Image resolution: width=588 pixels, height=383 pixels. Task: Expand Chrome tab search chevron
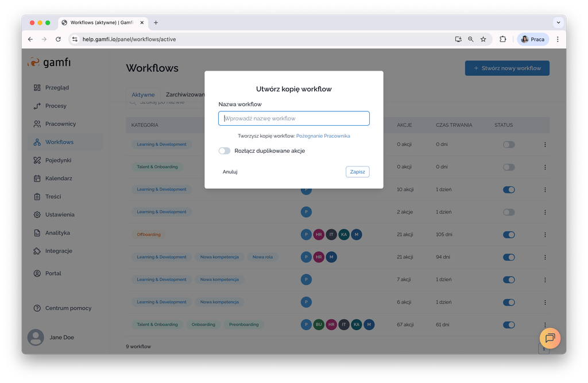point(558,22)
